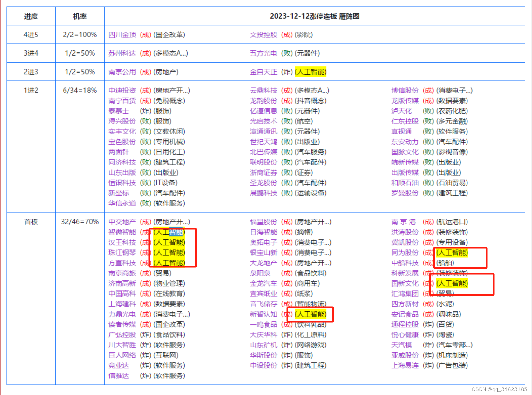Screen dimensions: 532x395
Task: Click the 龙韵股份 link
Action: coord(264,101)
